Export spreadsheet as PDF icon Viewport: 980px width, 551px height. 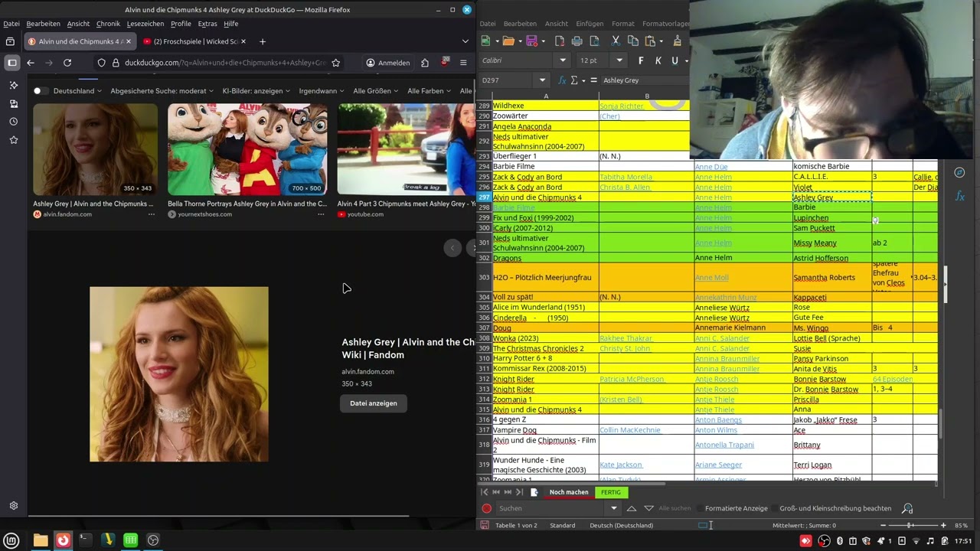point(560,41)
